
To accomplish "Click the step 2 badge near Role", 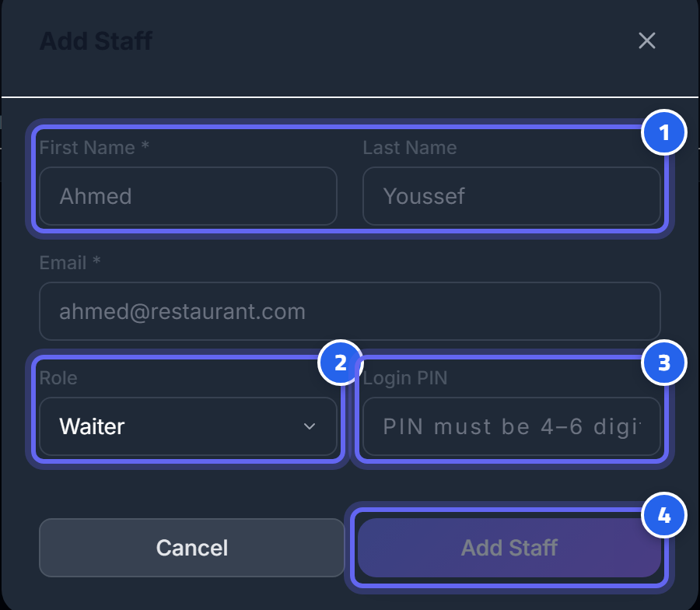I will click(341, 363).
